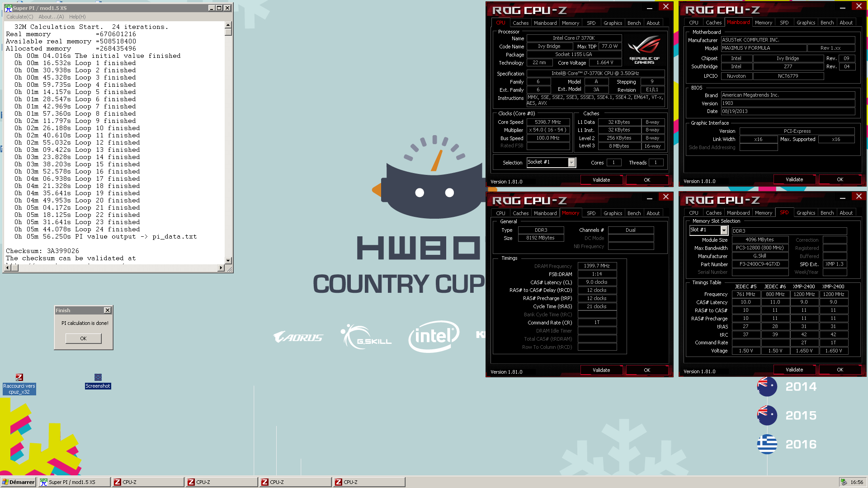Click the first CPU-Z taskbar icon
Screen dimensions: 868x488
click(x=148, y=482)
